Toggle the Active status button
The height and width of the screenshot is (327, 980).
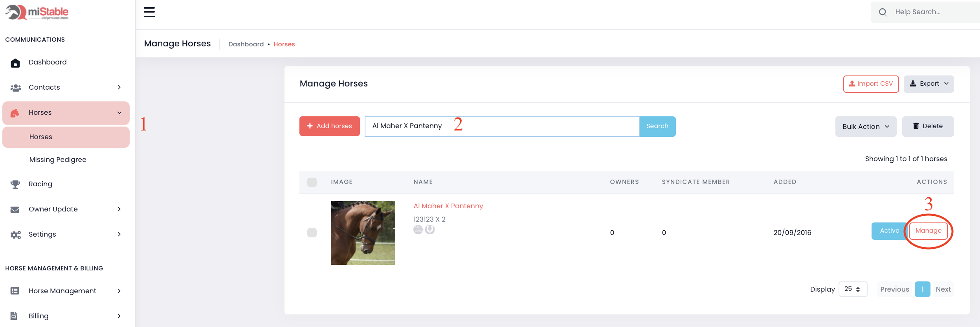coord(889,231)
